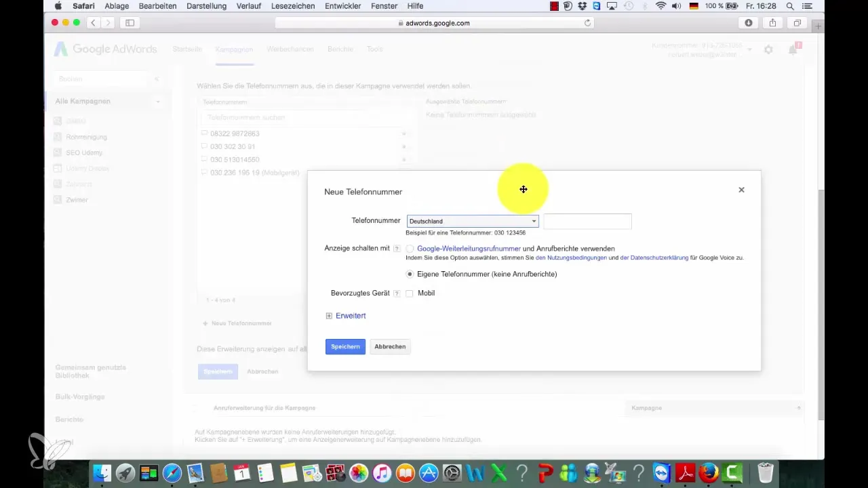Open the der Datenschutzerklärung link
The height and width of the screenshot is (488, 868).
pyautogui.click(x=654, y=258)
